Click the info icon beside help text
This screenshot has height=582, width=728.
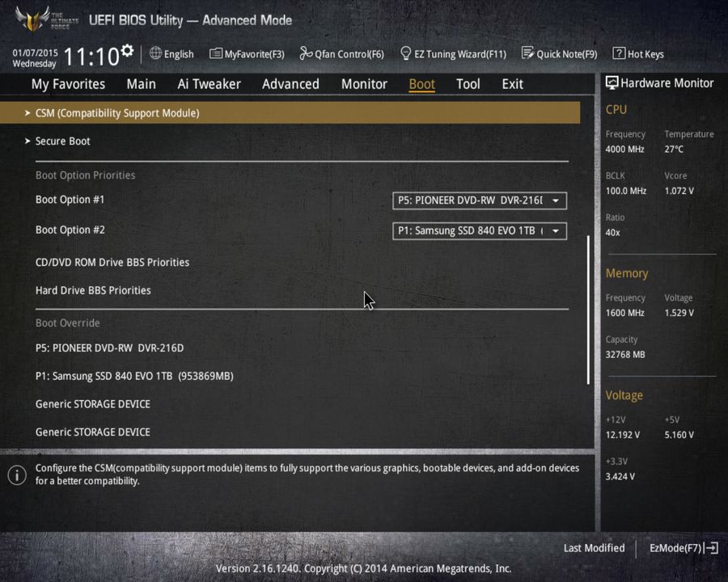[17, 474]
